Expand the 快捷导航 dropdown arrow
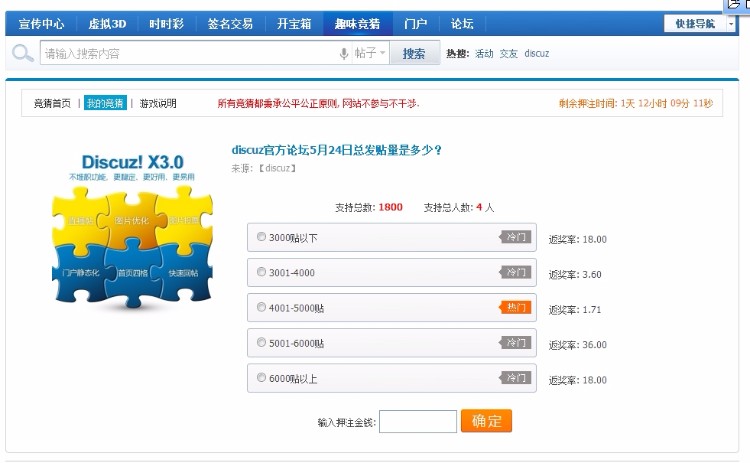This screenshot has height=463, width=750. 731,24
